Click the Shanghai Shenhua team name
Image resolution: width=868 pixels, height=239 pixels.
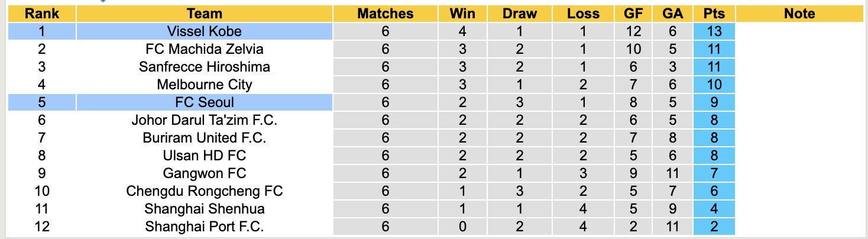pos(204,209)
